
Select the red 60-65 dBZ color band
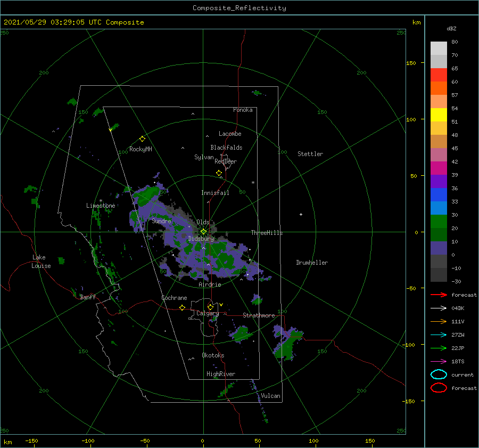coord(439,75)
